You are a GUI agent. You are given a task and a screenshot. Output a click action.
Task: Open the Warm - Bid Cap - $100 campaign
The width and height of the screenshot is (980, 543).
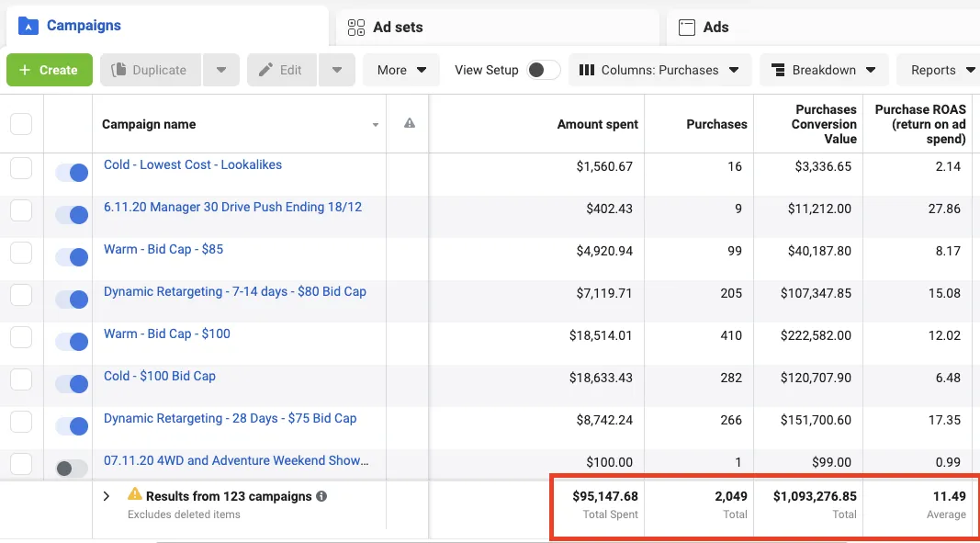(x=167, y=334)
